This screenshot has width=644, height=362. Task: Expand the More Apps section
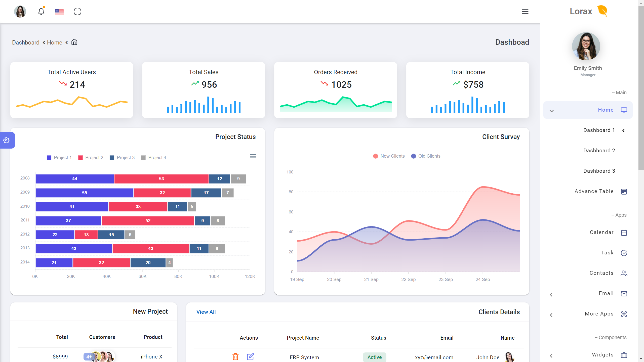551,315
